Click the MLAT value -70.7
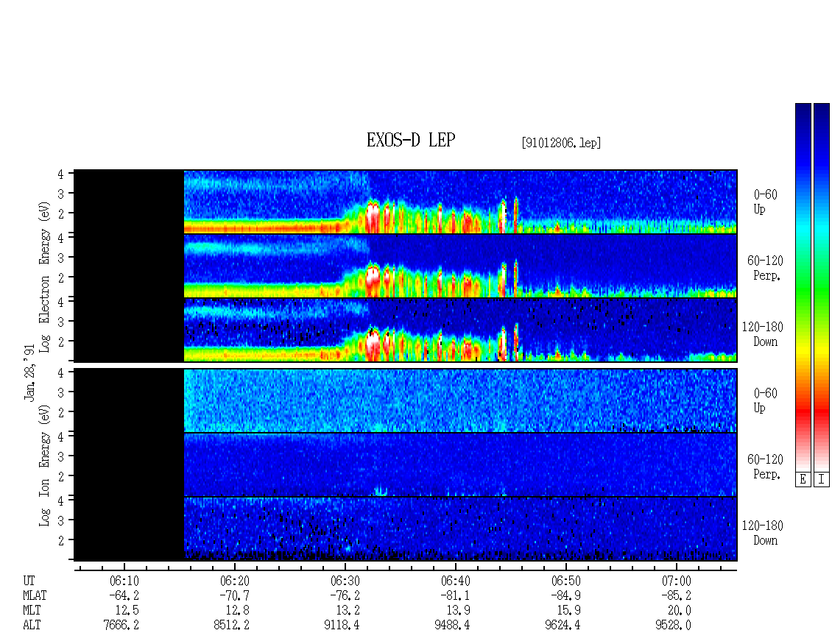Viewport: 832px width, 644px height. click(x=235, y=595)
